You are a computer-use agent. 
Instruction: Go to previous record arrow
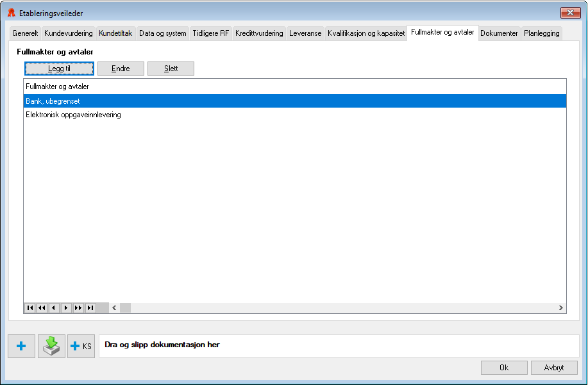[54, 308]
